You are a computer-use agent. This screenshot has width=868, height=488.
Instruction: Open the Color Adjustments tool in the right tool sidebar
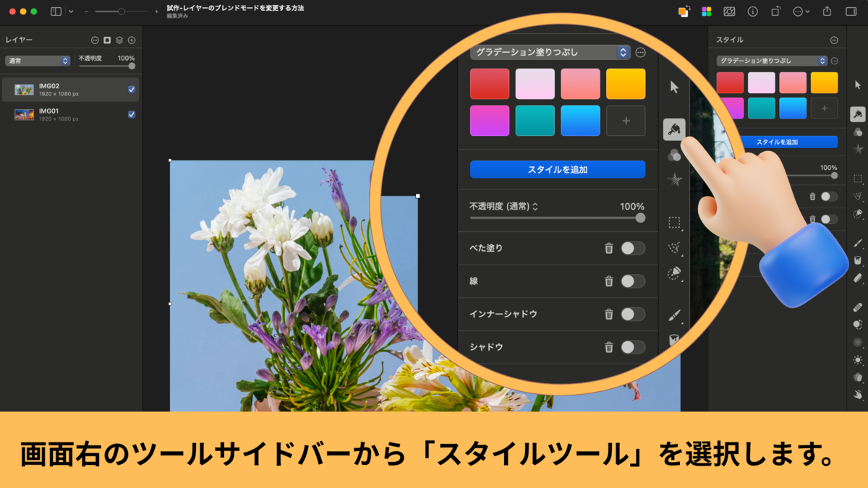858,132
